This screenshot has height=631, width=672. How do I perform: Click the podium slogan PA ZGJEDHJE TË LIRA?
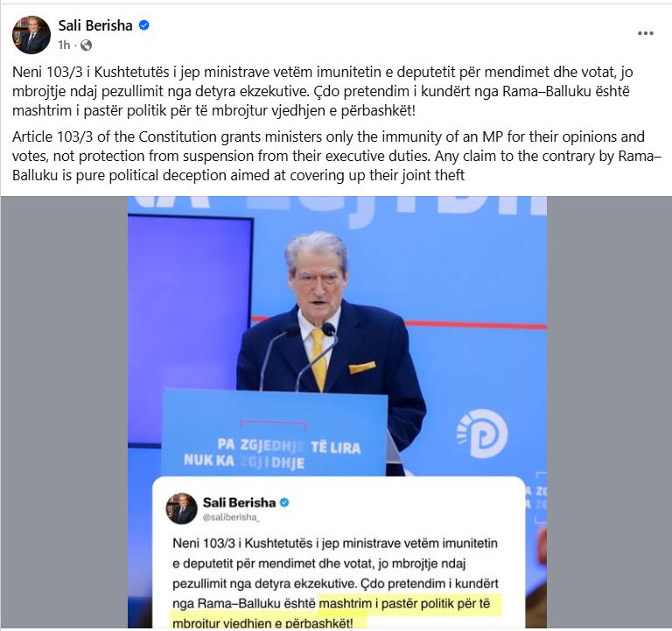tap(290, 445)
